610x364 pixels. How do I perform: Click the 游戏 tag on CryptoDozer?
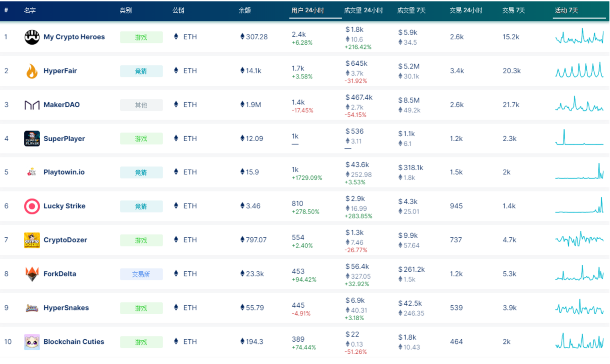141,240
